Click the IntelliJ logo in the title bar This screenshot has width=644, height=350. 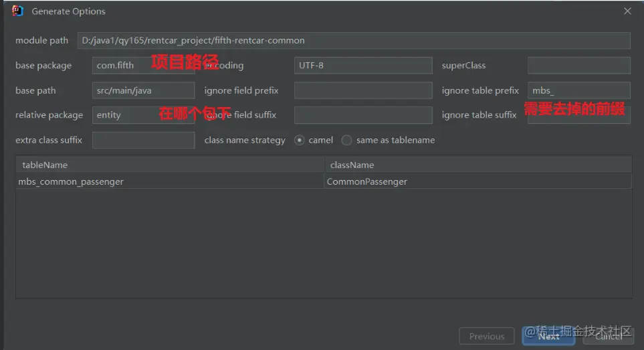pyautogui.click(x=17, y=11)
